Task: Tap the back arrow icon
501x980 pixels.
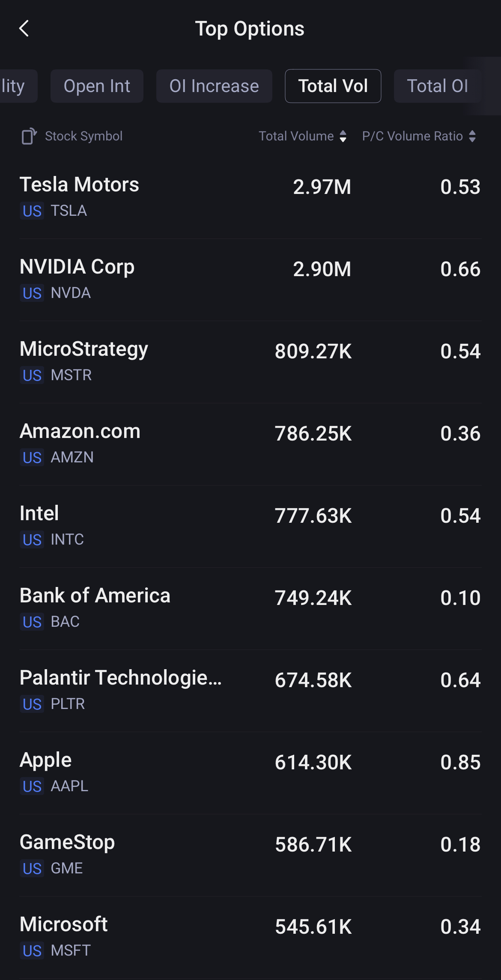Action: tap(24, 29)
